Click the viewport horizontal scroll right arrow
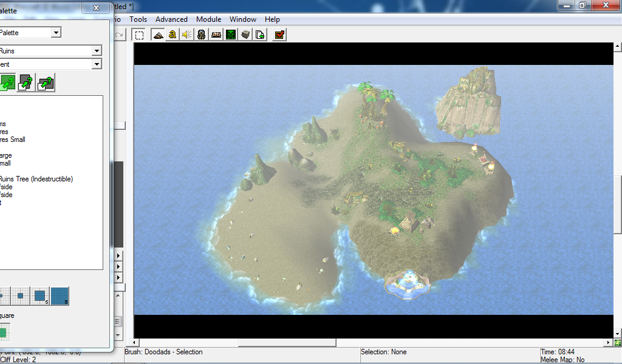 (x=609, y=343)
